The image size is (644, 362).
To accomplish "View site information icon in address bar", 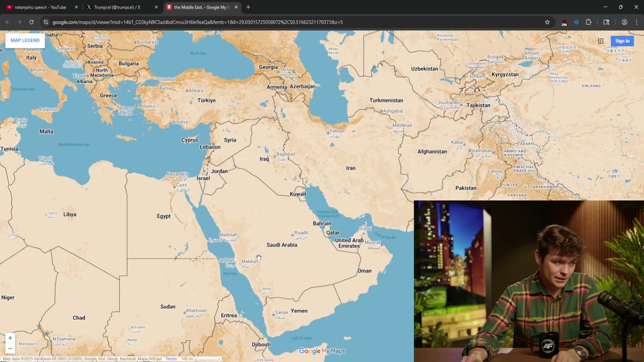I will click(46, 22).
